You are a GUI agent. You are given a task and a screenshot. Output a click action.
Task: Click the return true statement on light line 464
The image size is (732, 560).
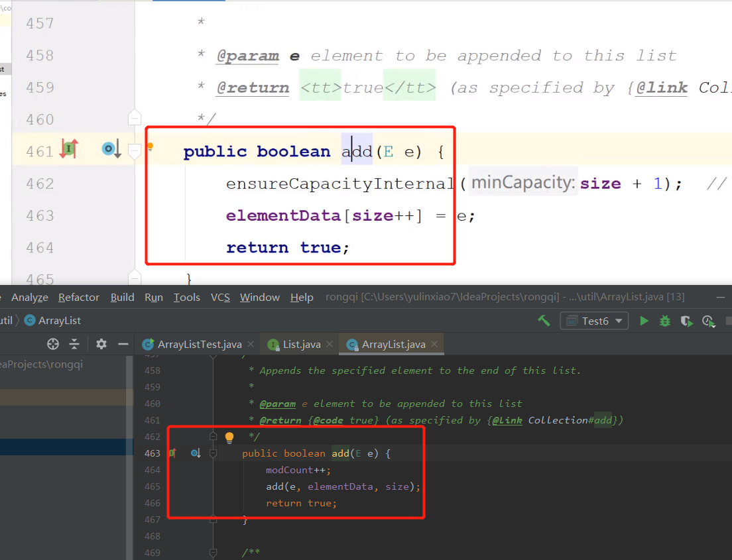click(x=288, y=247)
